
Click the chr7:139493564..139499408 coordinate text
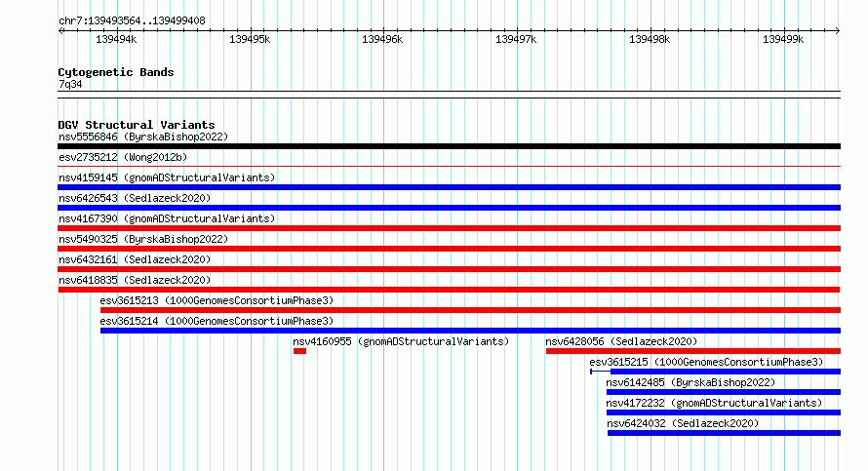[132, 21]
